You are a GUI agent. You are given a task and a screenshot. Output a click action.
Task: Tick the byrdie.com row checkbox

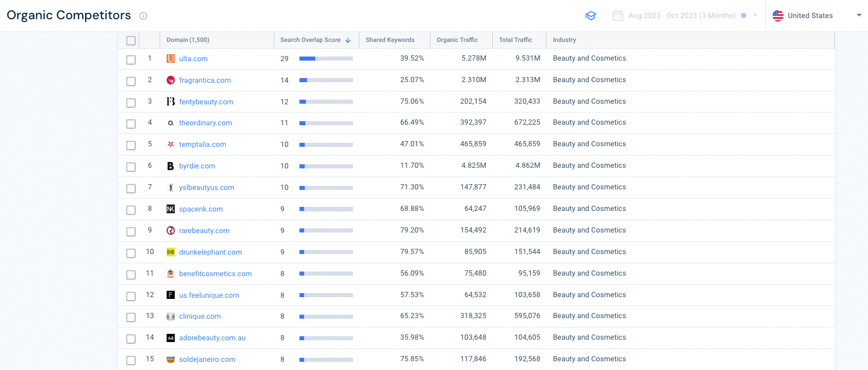(x=131, y=167)
